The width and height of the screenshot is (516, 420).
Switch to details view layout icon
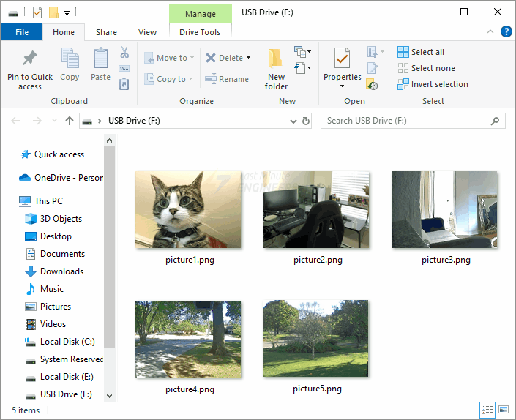487,410
